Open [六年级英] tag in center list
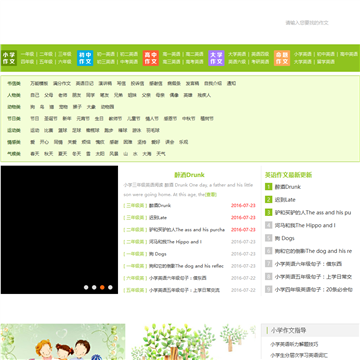Screen dimensions: 360x360 135,278
